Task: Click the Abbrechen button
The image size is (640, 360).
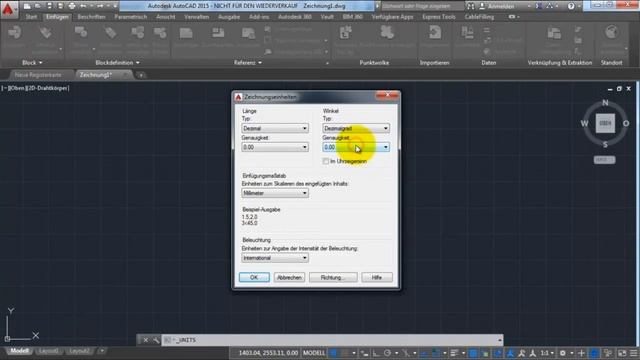Action: pos(289,278)
